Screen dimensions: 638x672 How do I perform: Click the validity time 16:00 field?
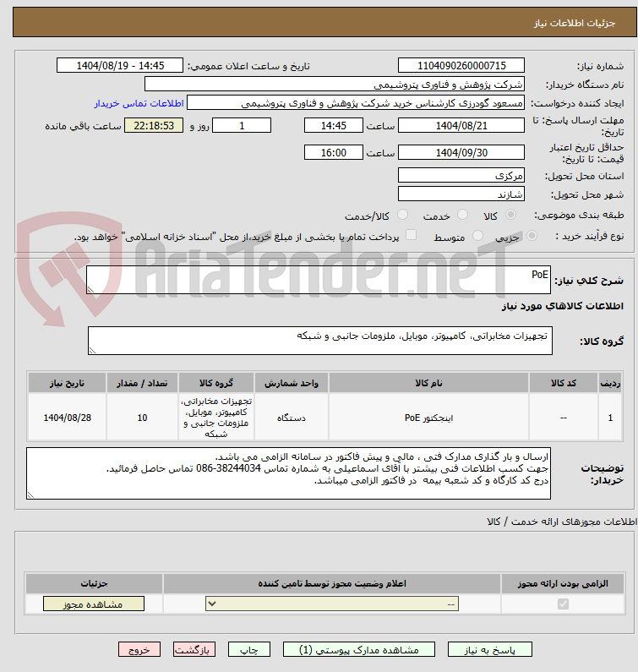[x=333, y=152]
